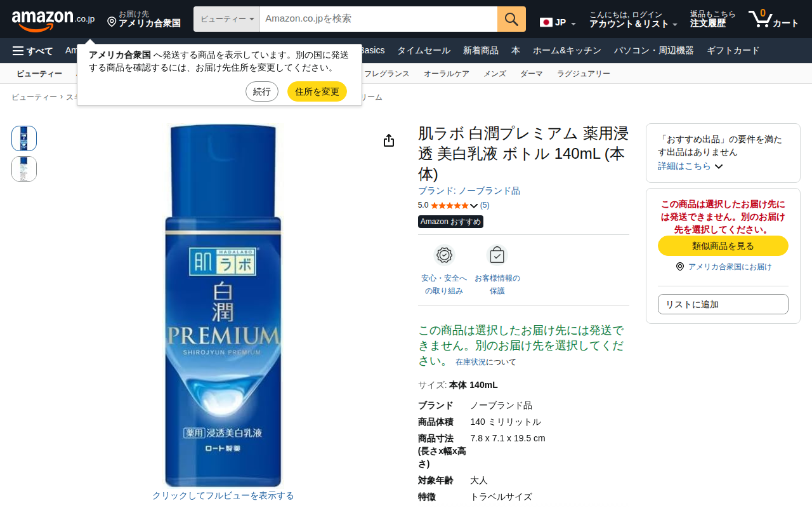
Task: Click the delivery location pin icon
Action: [112, 22]
